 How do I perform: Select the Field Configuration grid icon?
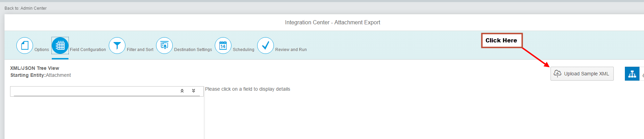(x=60, y=46)
